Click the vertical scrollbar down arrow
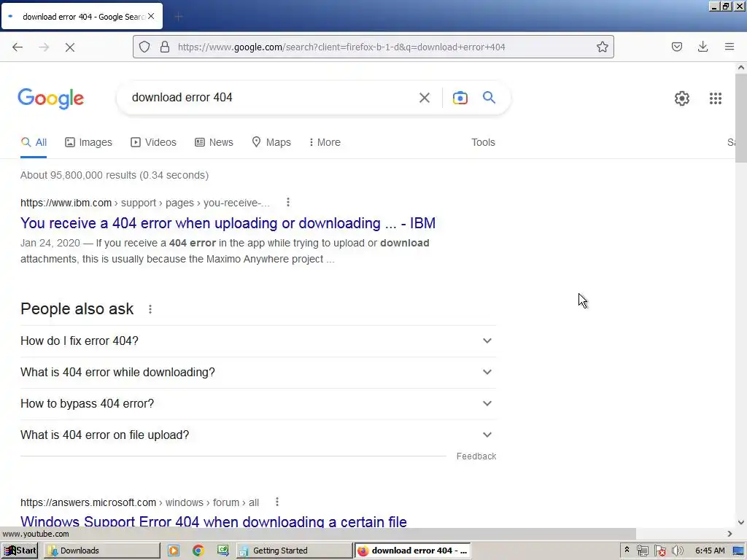The image size is (747, 560). pos(741,522)
